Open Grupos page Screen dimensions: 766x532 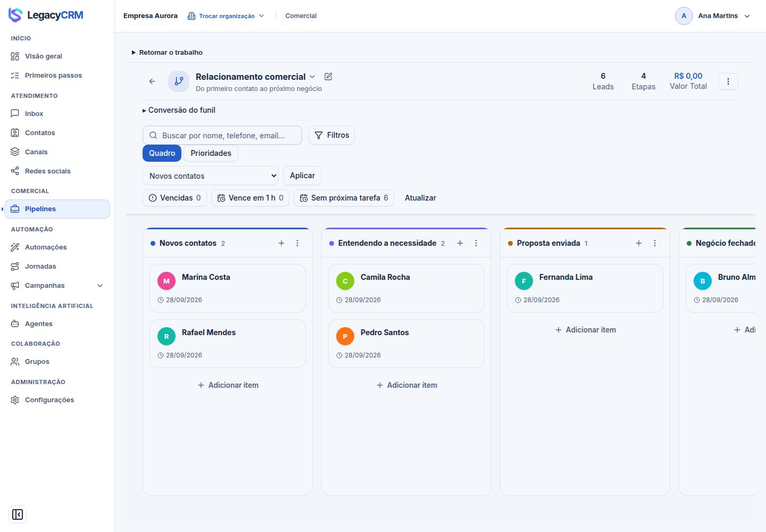(x=57, y=362)
